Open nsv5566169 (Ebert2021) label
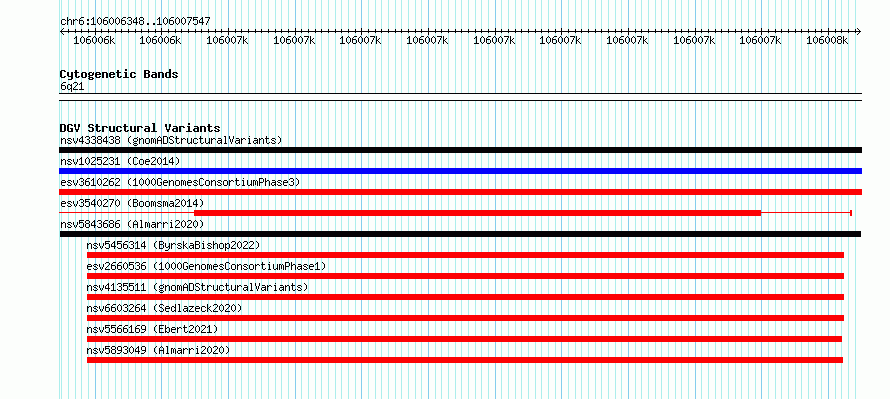Image resolution: width=890 pixels, height=399 pixels. pos(152,329)
